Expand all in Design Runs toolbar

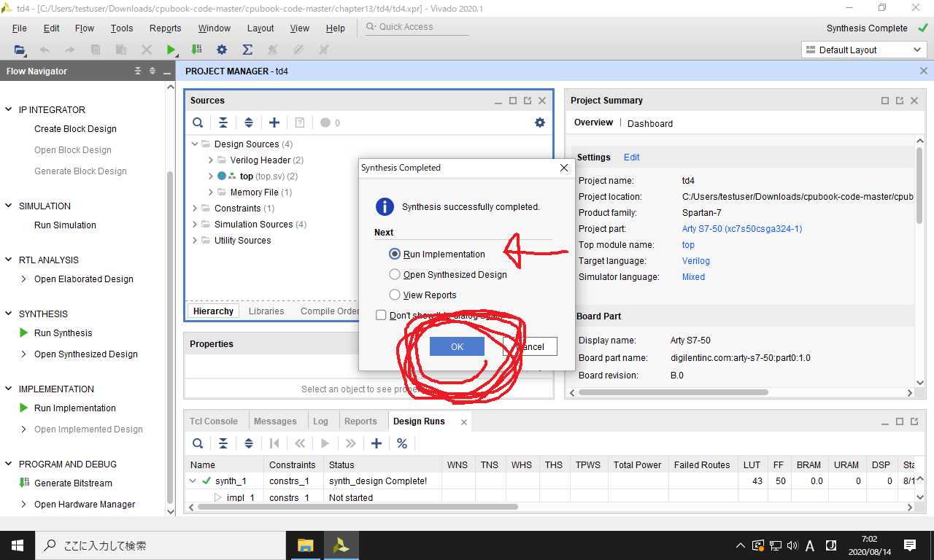pyautogui.click(x=249, y=443)
